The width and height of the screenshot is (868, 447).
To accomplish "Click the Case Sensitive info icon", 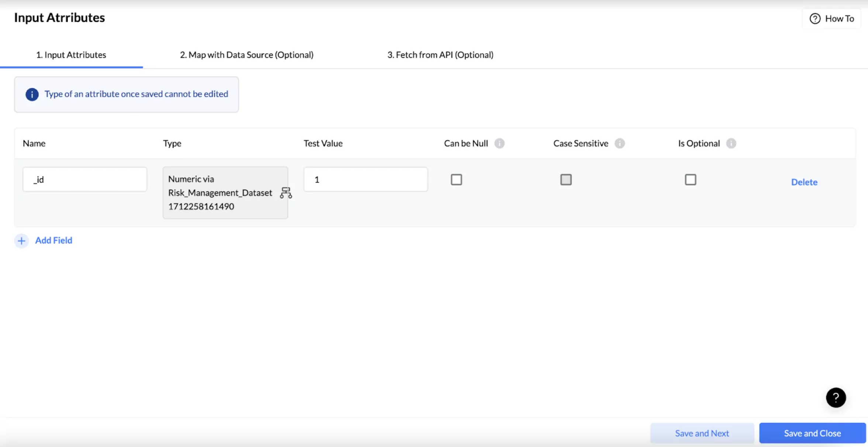I will (620, 143).
